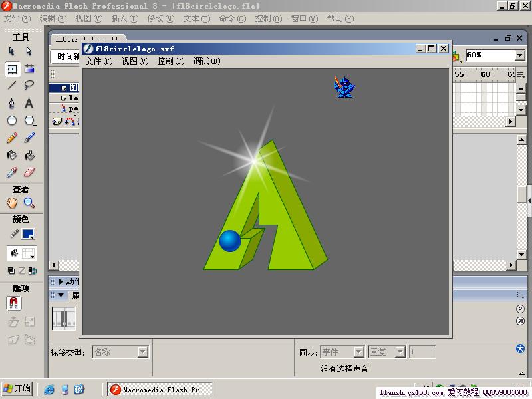Select the Gradient Transform tool

point(29,68)
